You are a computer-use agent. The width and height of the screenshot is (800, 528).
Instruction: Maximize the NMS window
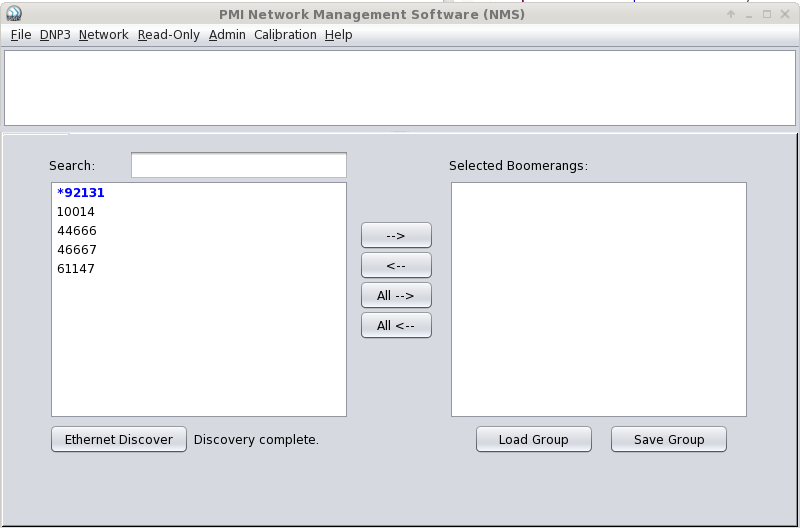pyautogui.click(x=767, y=14)
